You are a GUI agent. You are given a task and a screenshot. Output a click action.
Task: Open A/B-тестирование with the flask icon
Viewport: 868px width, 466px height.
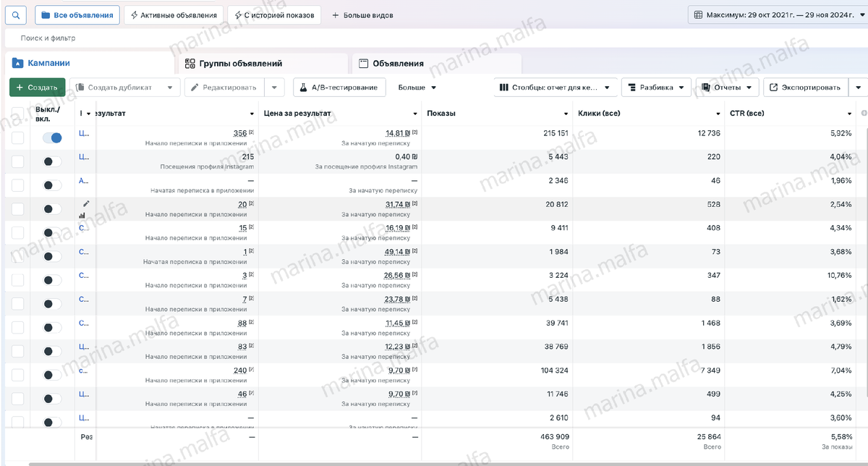click(340, 88)
